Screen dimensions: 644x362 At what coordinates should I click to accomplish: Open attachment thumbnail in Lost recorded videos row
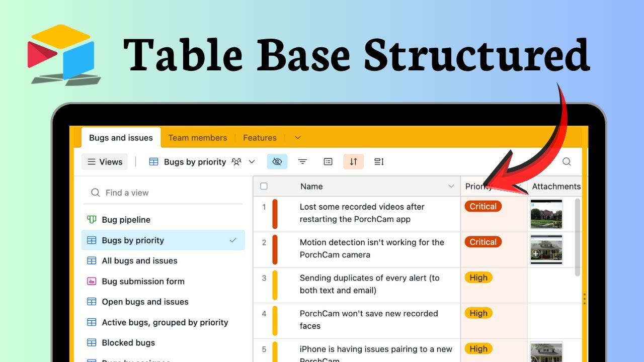pyautogui.click(x=546, y=214)
